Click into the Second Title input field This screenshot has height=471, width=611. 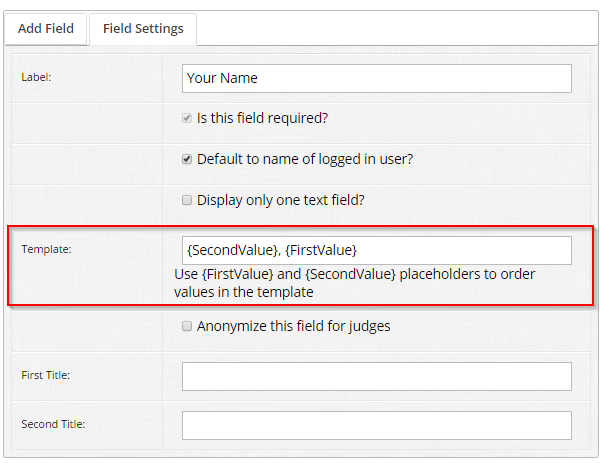[x=376, y=425]
